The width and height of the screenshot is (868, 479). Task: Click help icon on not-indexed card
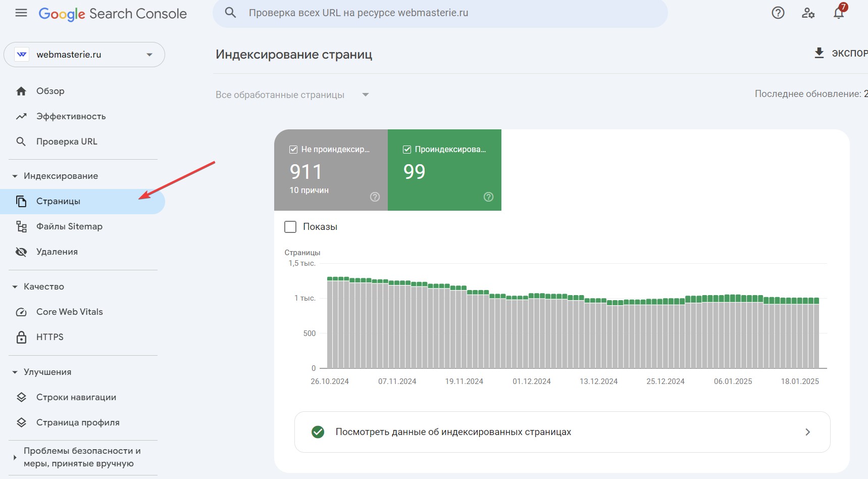point(375,197)
